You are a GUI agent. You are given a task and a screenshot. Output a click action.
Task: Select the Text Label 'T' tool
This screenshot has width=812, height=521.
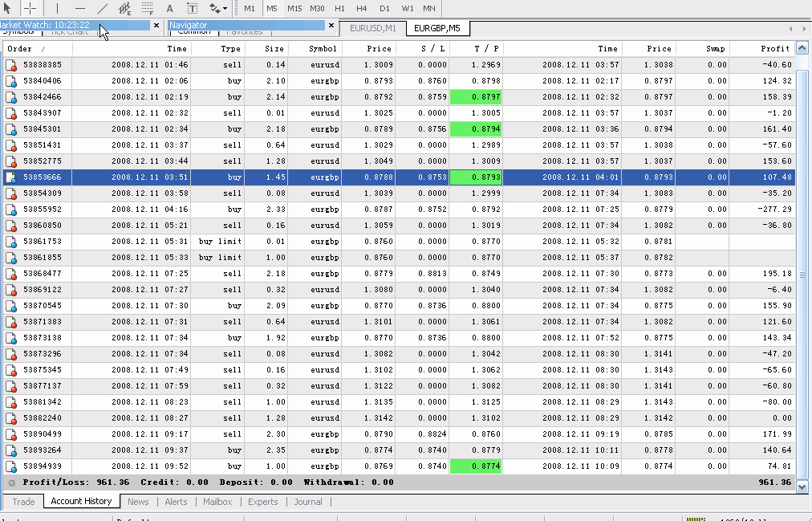coord(192,8)
